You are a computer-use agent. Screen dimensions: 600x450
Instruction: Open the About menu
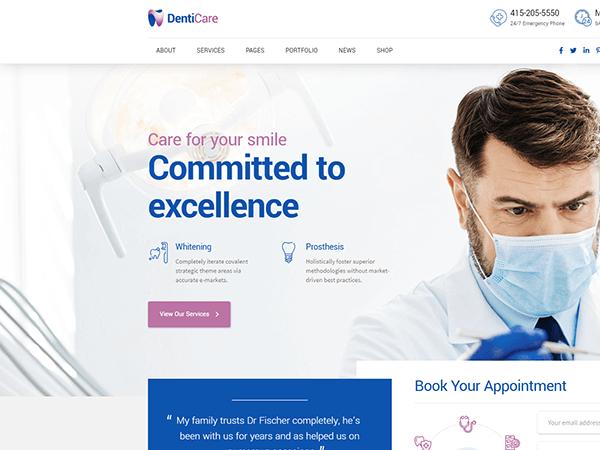166,51
